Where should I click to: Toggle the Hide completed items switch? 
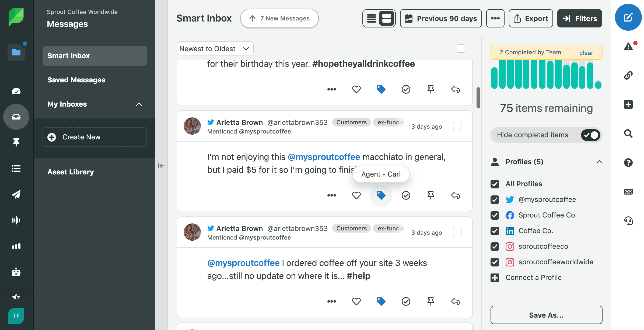590,135
